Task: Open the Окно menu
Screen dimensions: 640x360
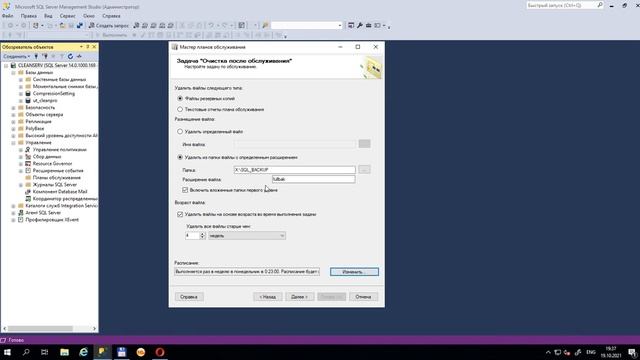Action: point(89,16)
